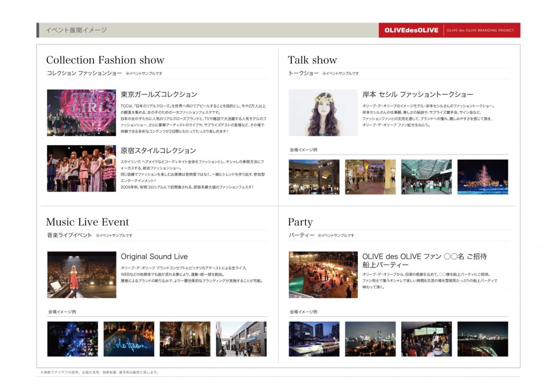
Task: Click 会場イメージ例 label under Talk show
Action: tap(303, 150)
